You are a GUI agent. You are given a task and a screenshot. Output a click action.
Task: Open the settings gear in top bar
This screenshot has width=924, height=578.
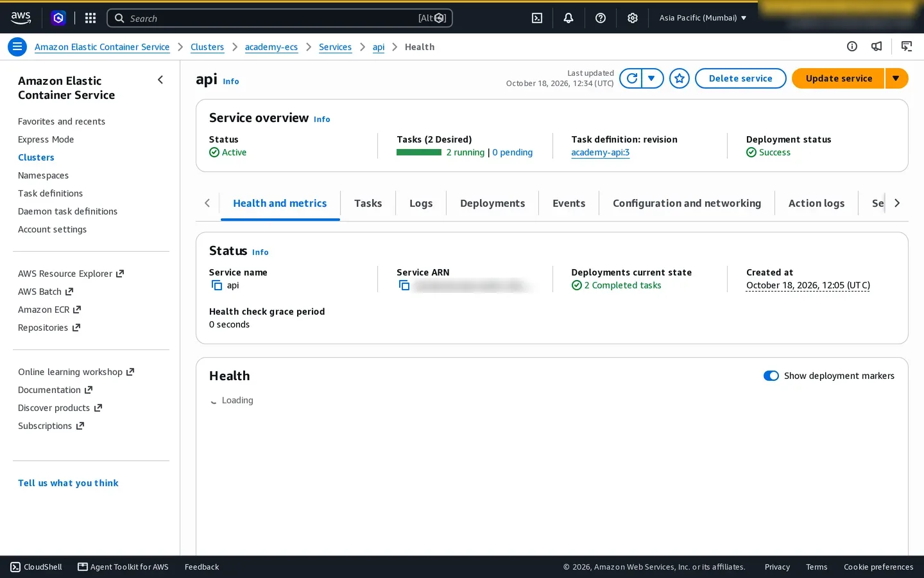click(x=633, y=18)
